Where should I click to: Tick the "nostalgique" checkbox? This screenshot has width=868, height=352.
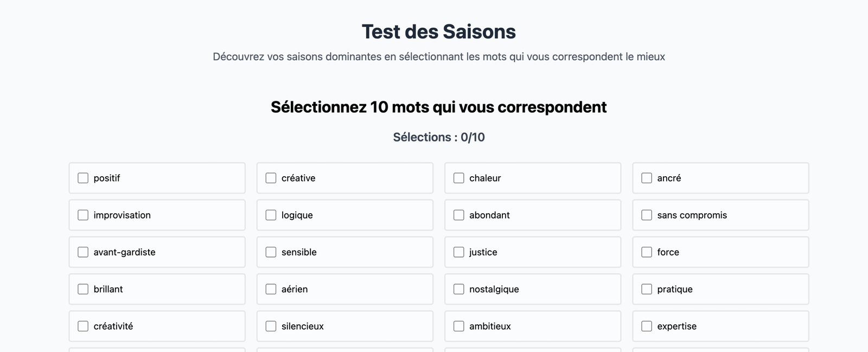click(x=458, y=289)
